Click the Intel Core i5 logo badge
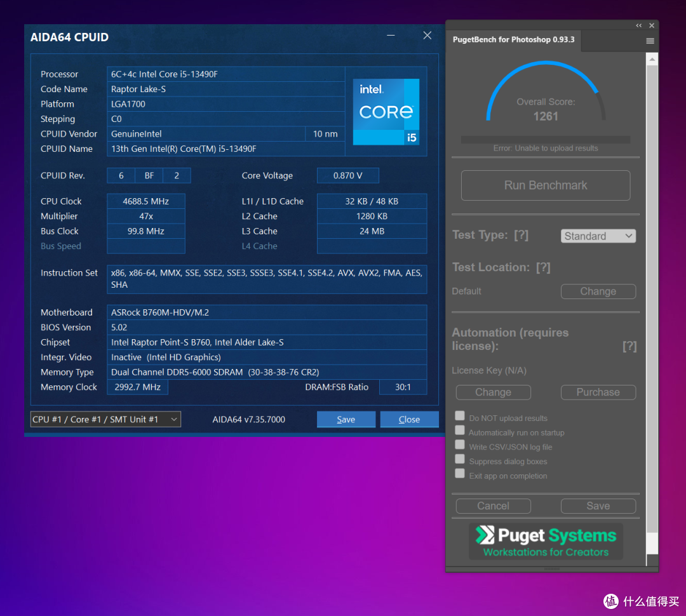Viewport: 686px width, 616px height. point(386,112)
